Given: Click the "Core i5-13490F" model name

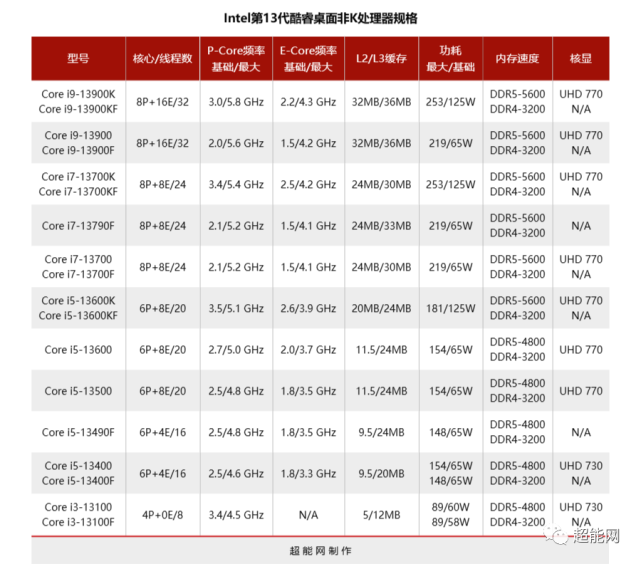Looking at the screenshot, I should pyautogui.click(x=78, y=432).
